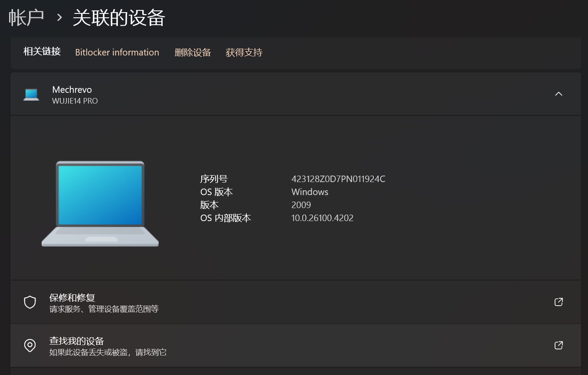Click the location pin icon for 查找我的设备
This screenshot has width=588, height=375.
pos(30,346)
